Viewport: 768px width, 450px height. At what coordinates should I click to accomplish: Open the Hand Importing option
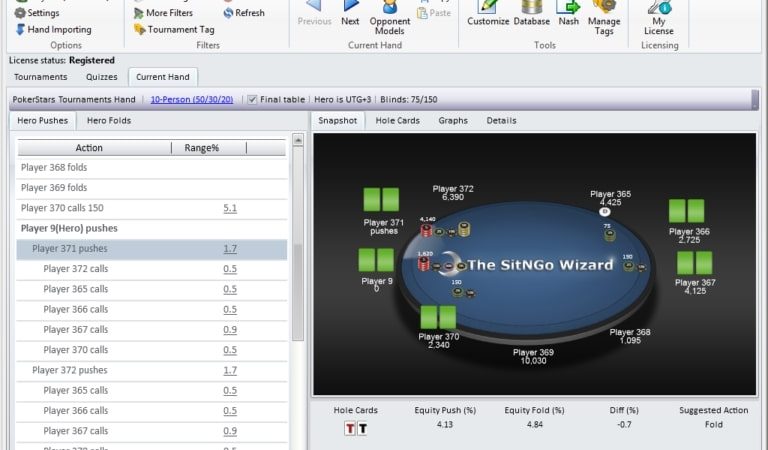click(54, 29)
